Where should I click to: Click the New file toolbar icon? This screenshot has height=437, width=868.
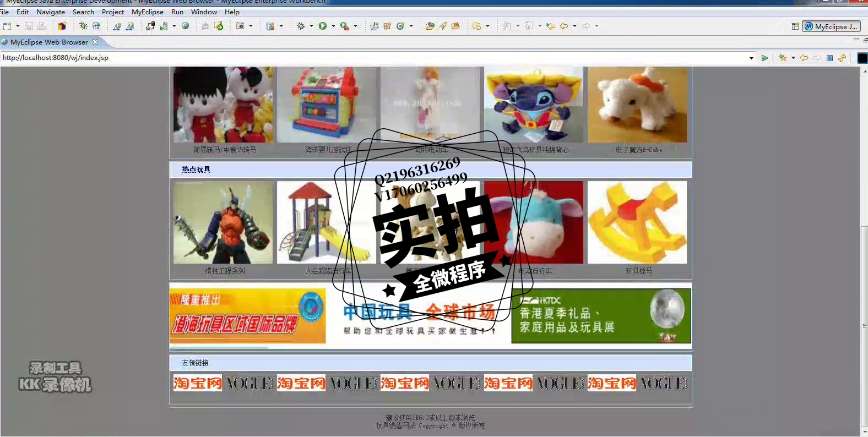pos(7,26)
